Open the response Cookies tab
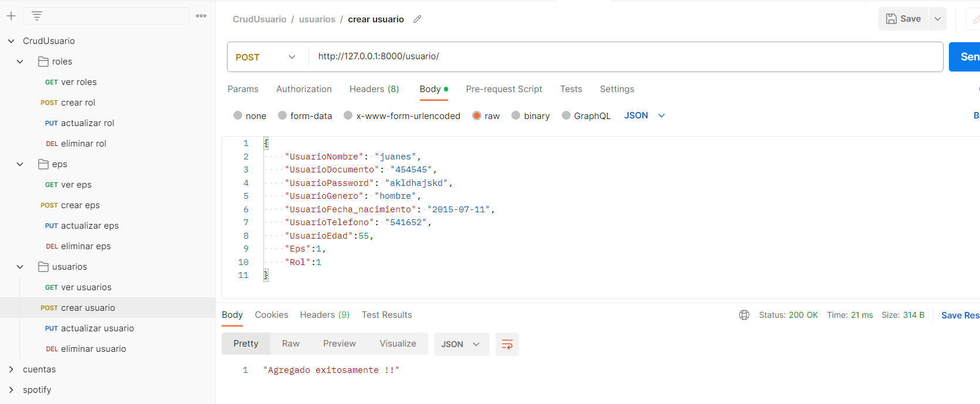980x404 pixels. pyautogui.click(x=272, y=315)
